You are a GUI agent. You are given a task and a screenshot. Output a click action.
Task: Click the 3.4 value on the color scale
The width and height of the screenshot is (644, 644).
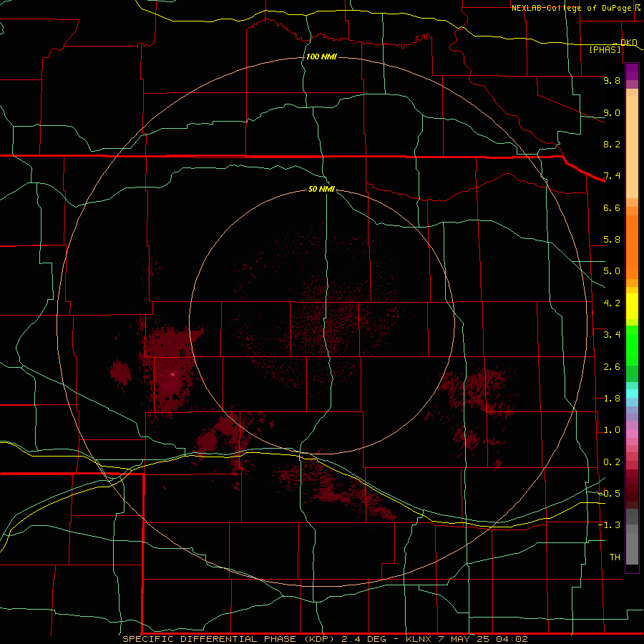612,335
